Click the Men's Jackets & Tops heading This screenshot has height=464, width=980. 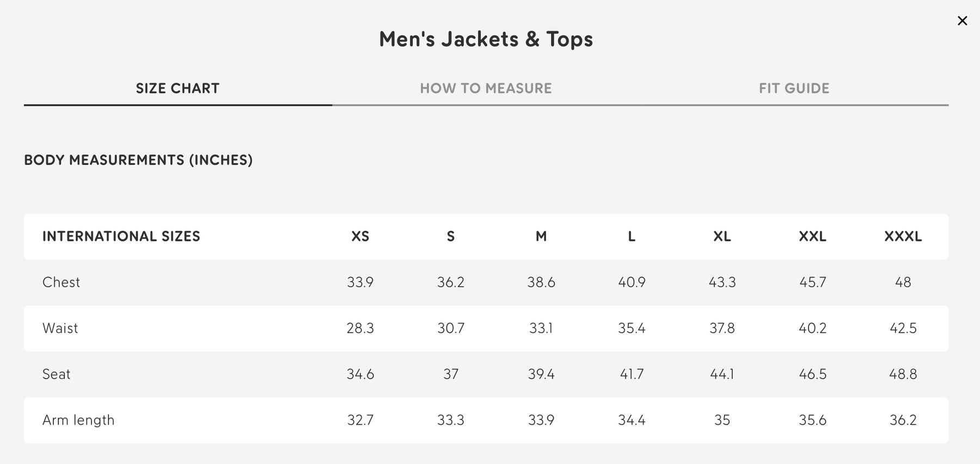[x=486, y=39]
